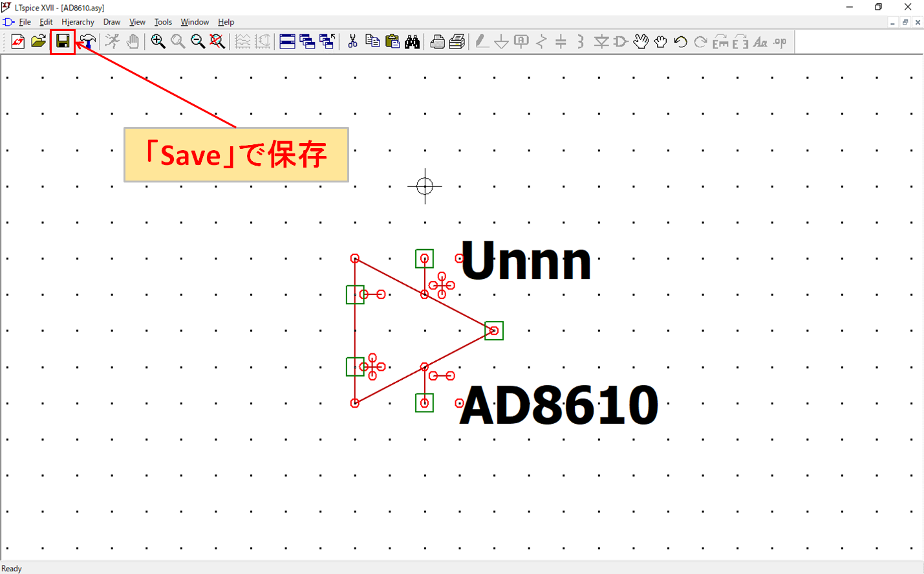This screenshot has width=924, height=574.
Task: Open the Draw menu
Action: [x=111, y=22]
